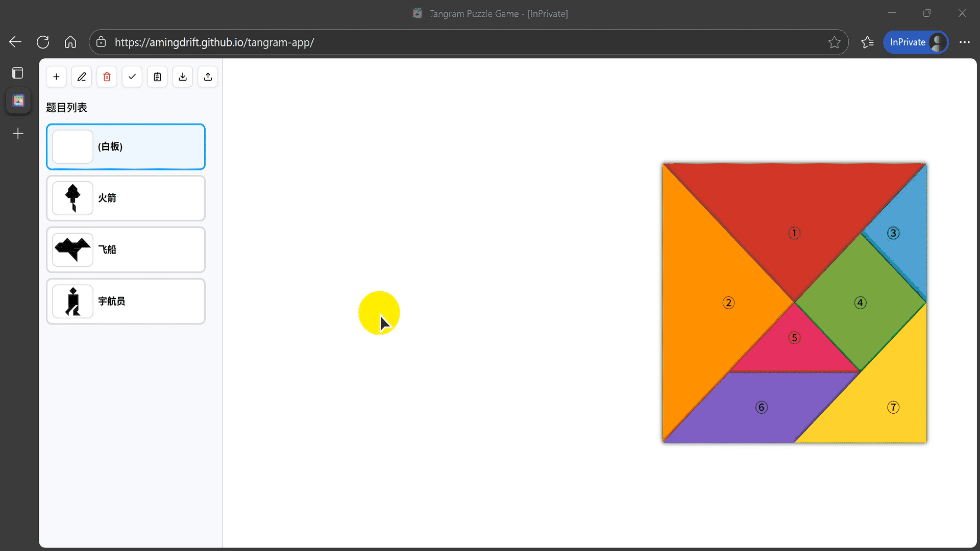Select the 白板 puzzle entry

point(126,147)
